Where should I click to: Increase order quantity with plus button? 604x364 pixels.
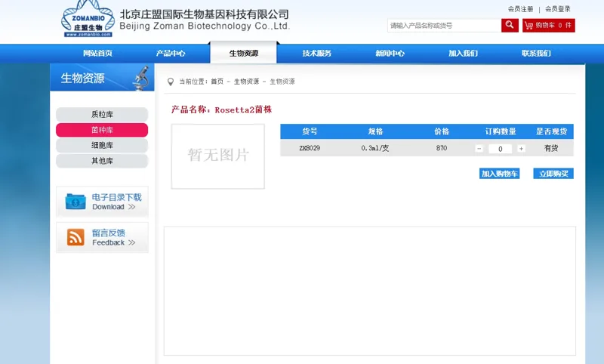tap(521, 148)
